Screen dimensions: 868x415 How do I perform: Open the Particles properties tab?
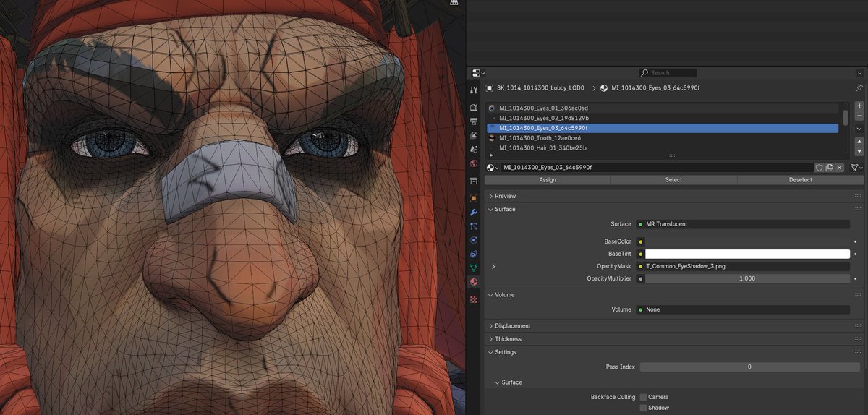tap(474, 226)
